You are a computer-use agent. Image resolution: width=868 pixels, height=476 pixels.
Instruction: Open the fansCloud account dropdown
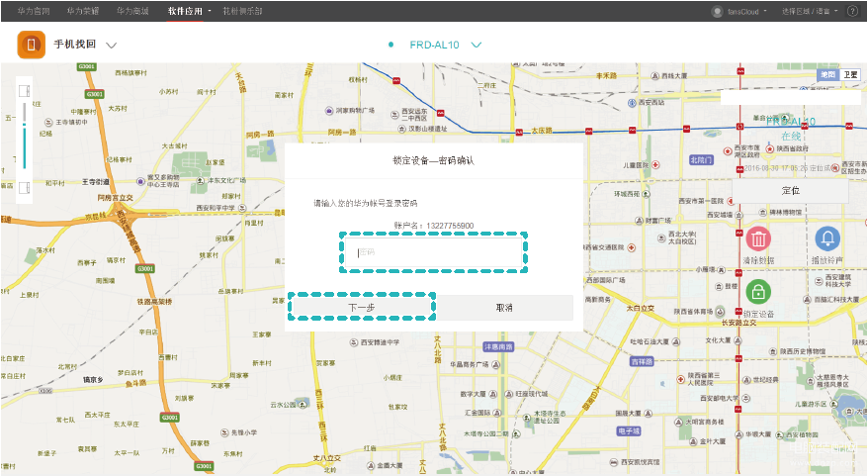pos(746,11)
